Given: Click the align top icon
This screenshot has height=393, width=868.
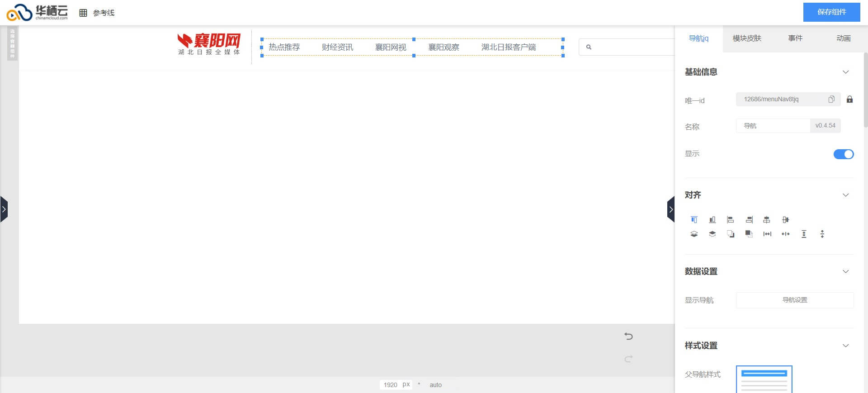Looking at the screenshot, I should coord(694,220).
